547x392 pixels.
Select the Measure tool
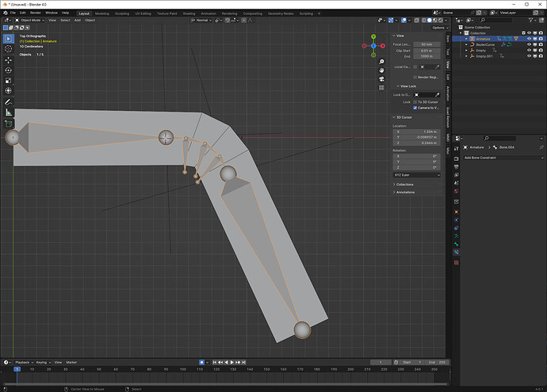pyautogui.click(x=9, y=112)
